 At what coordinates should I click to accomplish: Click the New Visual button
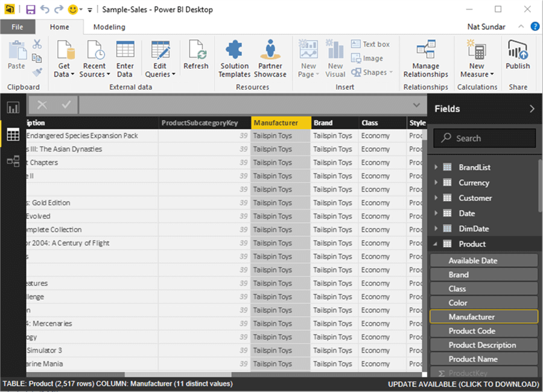pos(335,59)
